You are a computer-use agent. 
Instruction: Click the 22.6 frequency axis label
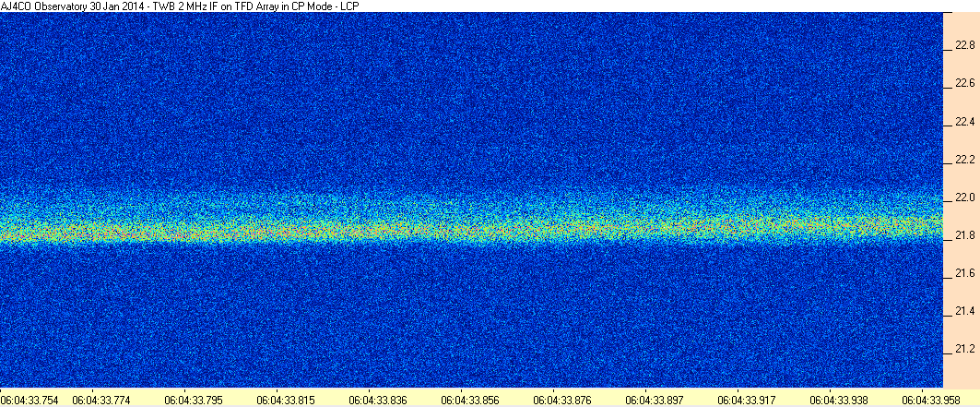[x=965, y=84]
